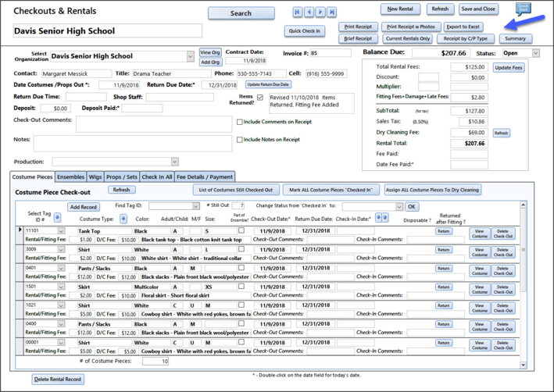The image size is (554, 392).
Task: Open the Status dropdown
Action: click(x=535, y=54)
